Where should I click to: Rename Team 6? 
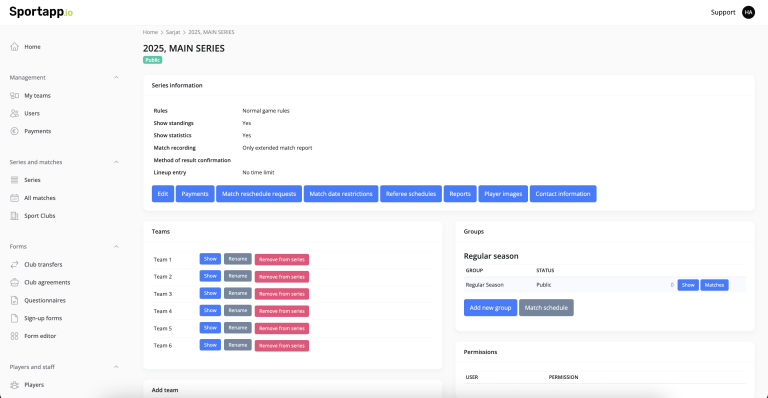coord(238,345)
